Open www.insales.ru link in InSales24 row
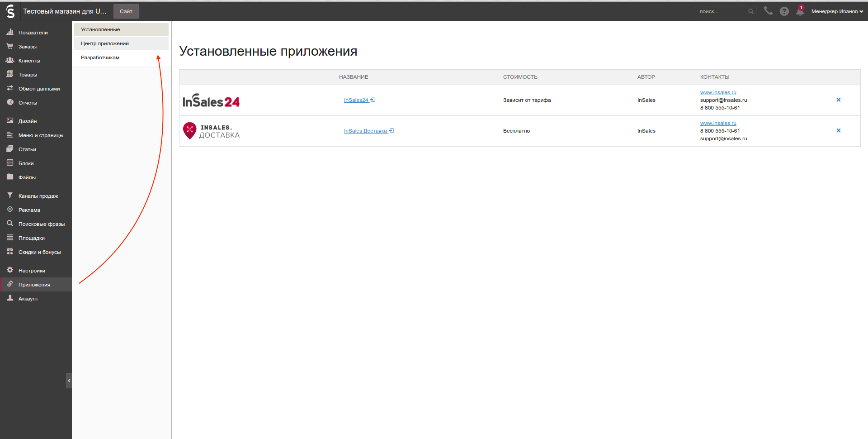Viewport: 868px width, 439px height. pos(718,92)
